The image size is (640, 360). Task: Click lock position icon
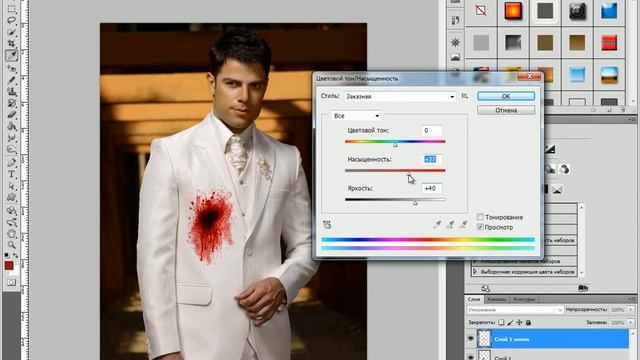click(x=519, y=322)
